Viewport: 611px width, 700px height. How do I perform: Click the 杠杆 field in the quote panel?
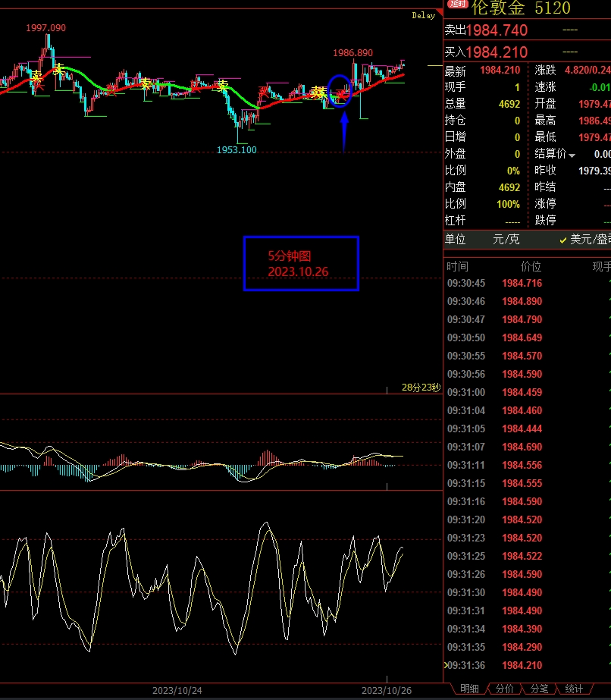point(482,221)
